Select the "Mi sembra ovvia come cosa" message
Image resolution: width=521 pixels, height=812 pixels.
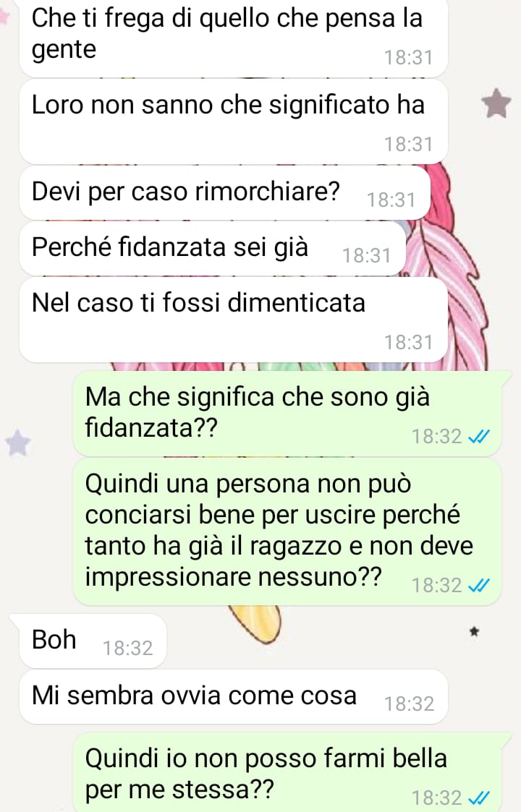(x=233, y=696)
